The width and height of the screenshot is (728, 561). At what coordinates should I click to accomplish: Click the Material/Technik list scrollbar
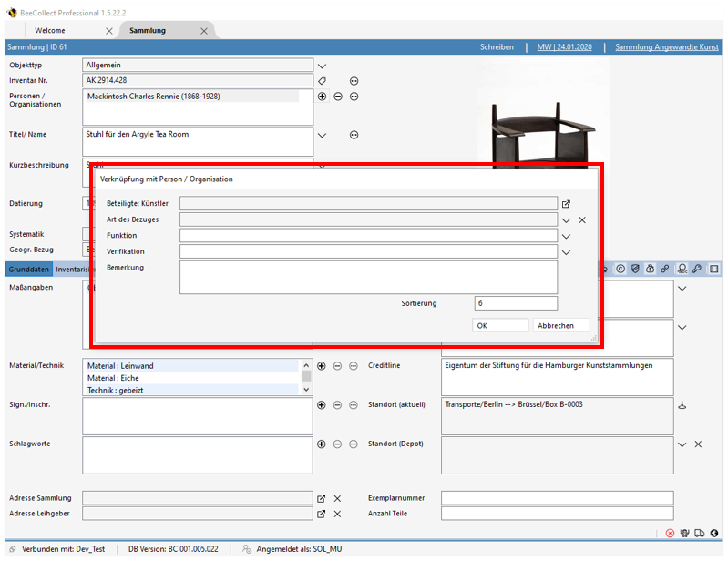click(x=306, y=376)
